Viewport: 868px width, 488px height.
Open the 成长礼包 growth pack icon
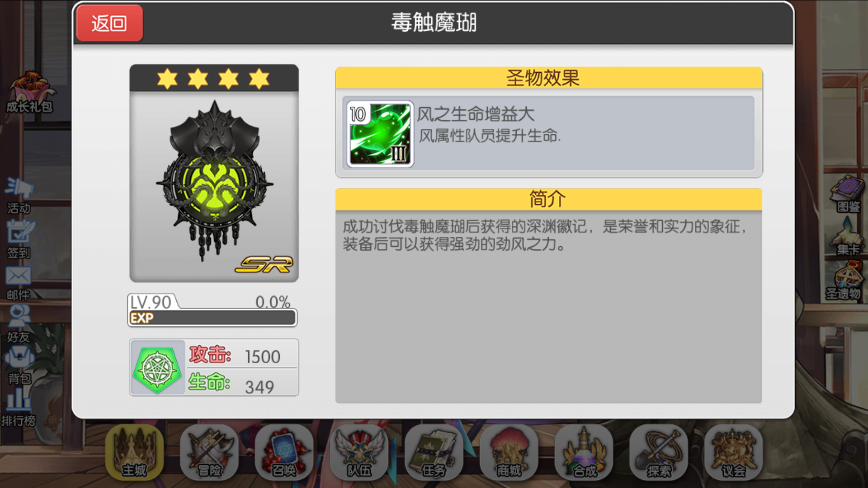30,92
